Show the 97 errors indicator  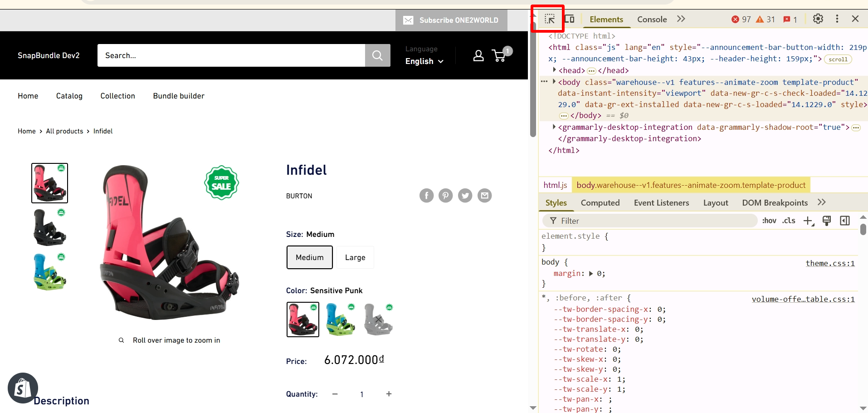coord(741,20)
